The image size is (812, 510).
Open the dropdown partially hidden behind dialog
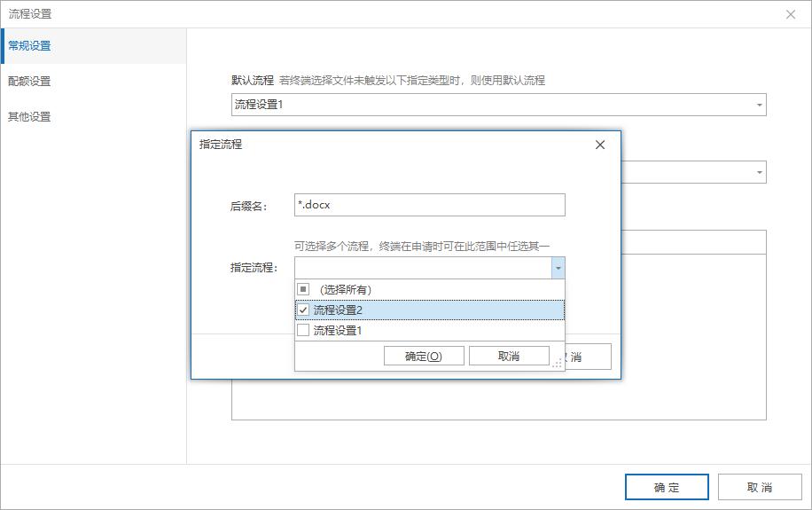pyautogui.click(x=759, y=172)
